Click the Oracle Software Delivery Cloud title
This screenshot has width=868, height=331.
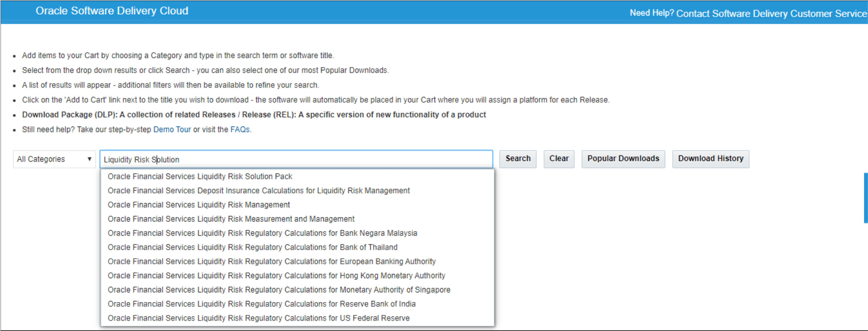112,11
